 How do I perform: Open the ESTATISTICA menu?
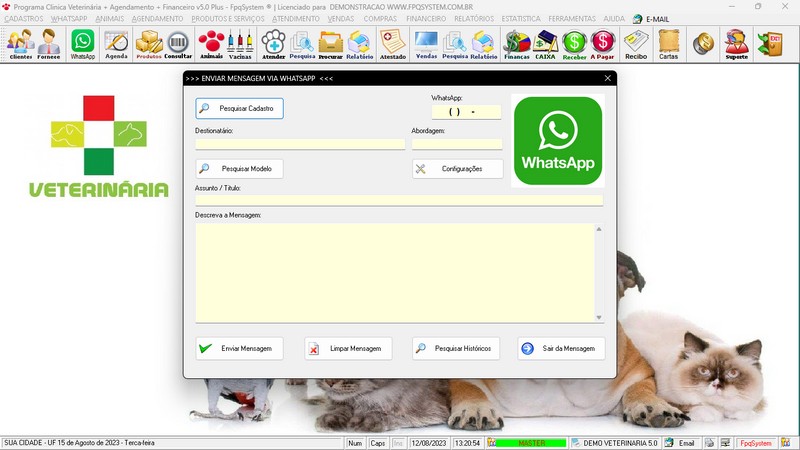[521, 18]
